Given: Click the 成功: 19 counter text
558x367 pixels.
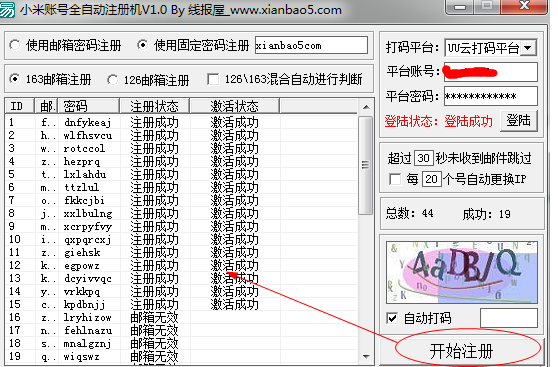Looking at the screenshot, I should click(x=486, y=214).
